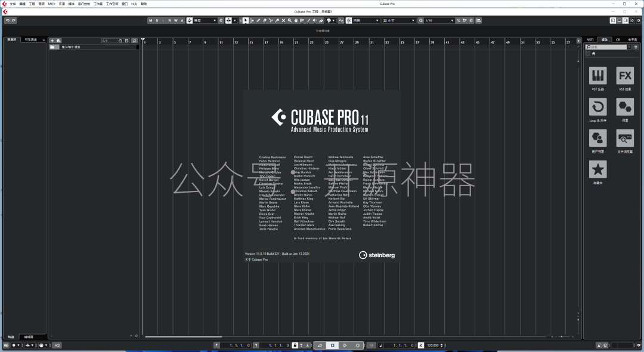Click the Undo arrow in the toolbar

pyautogui.click(x=7, y=20)
